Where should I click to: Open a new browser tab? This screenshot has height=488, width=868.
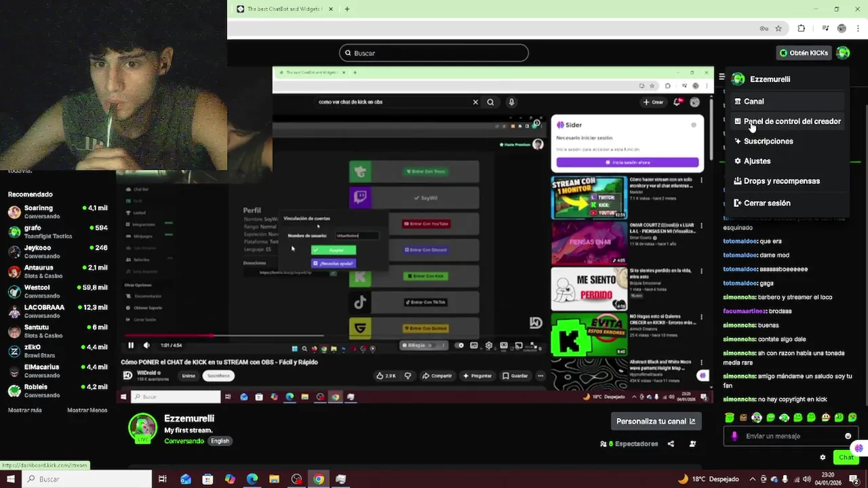[347, 9]
